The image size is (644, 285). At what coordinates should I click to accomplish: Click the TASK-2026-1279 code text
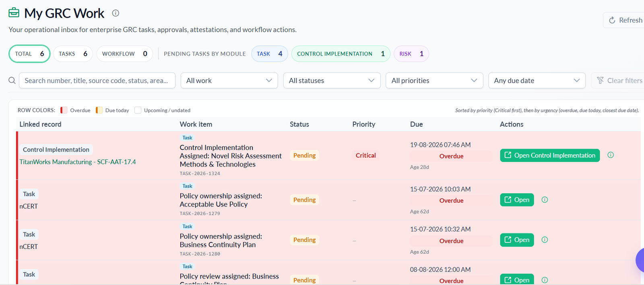(200, 213)
